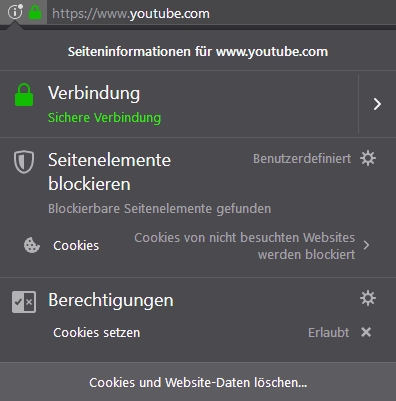Remove the Cookies setzen permission with X
This screenshot has width=396, height=401.
tap(366, 332)
